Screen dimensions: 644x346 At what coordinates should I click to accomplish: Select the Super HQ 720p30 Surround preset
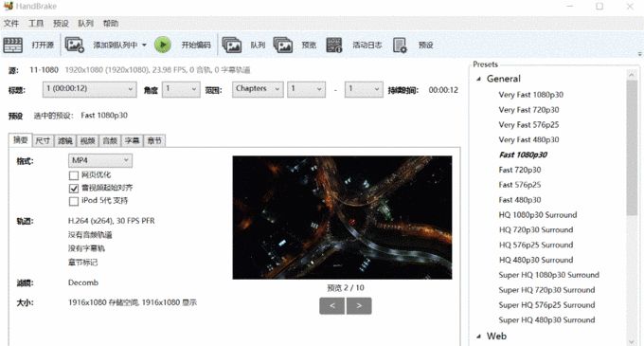click(x=546, y=290)
